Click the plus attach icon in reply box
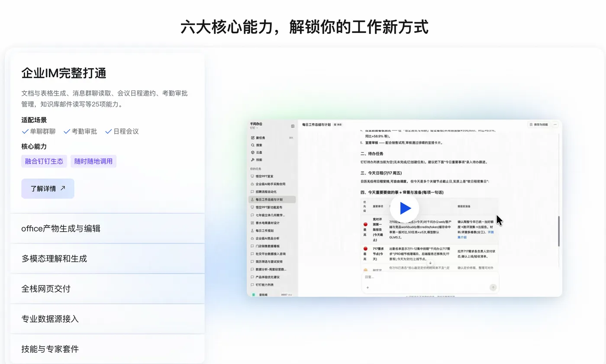Screen dimensions: 606x364 pyautogui.click(x=367, y=287)
